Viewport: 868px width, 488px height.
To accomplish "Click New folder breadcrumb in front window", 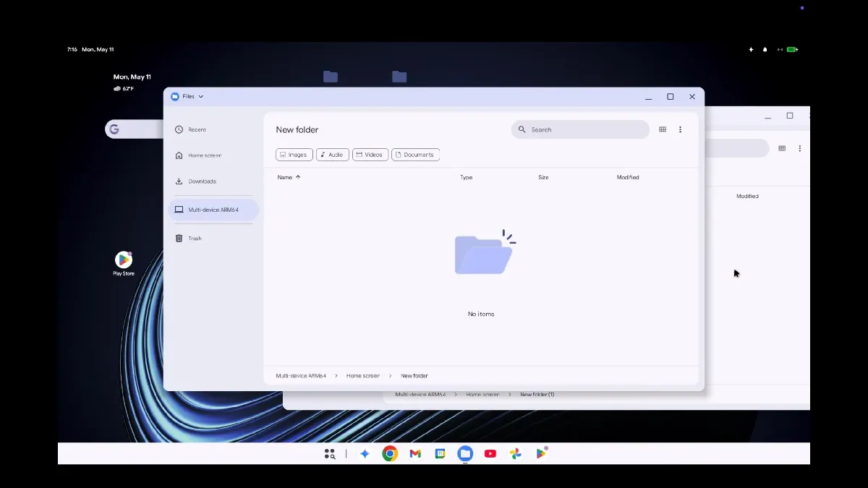I will coord(414,376).
